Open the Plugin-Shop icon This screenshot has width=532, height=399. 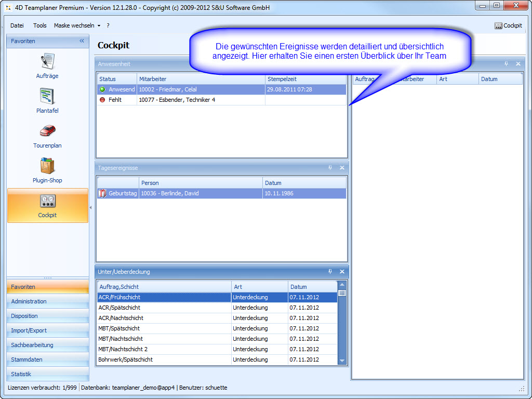pos(47,166)
